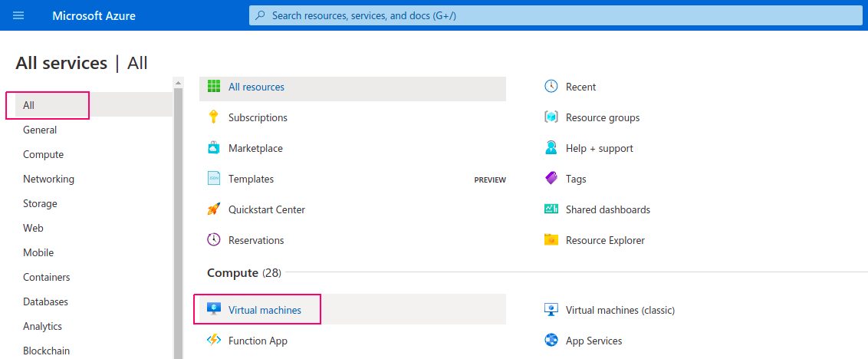Open the App Services link
This screenshot has height=359, width=868.
tap(594, 341)
